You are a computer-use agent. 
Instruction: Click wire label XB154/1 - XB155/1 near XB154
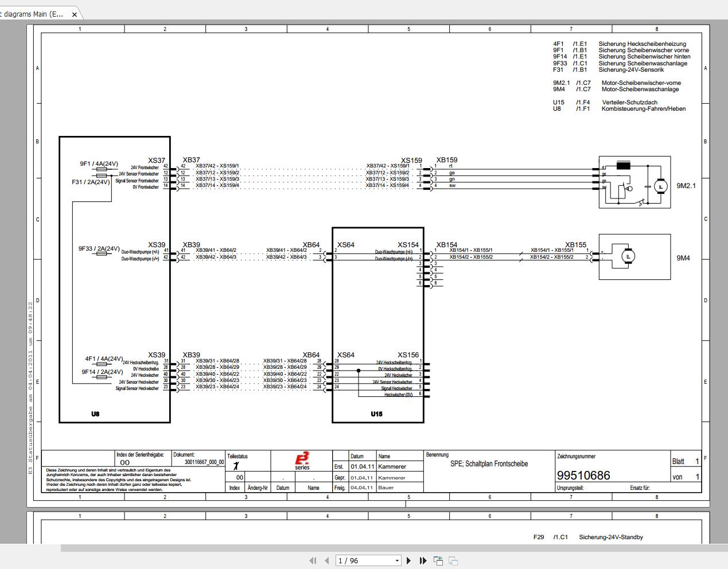coord(471,251)
